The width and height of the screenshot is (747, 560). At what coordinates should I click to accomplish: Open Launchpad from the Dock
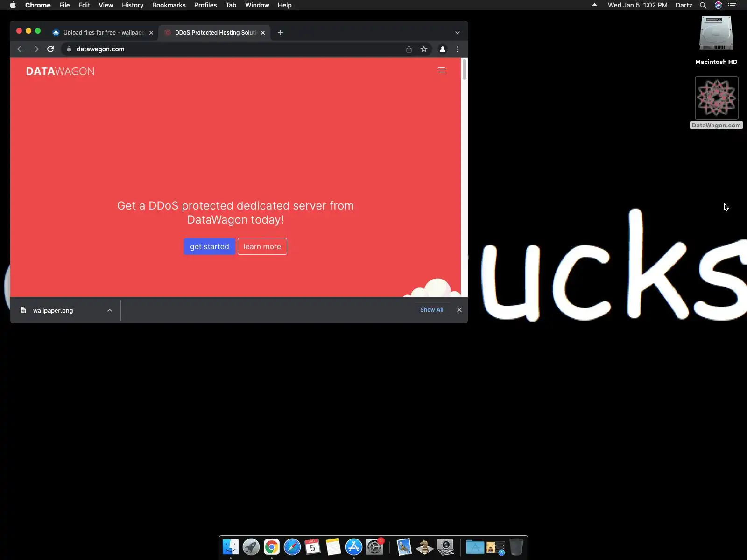[251, 547]
